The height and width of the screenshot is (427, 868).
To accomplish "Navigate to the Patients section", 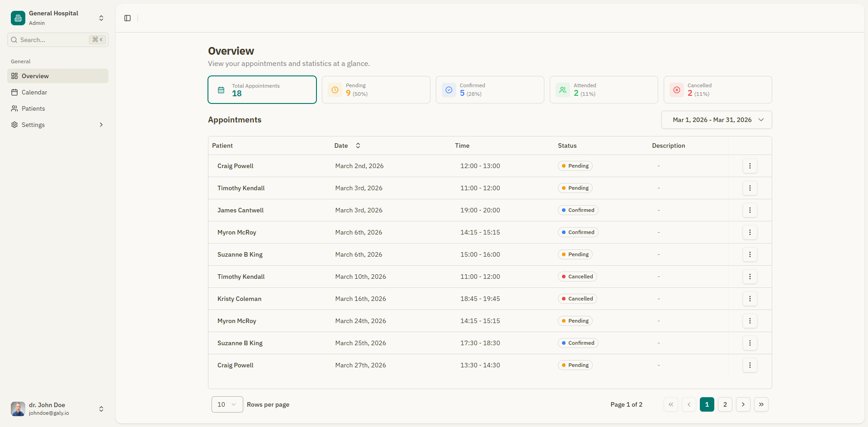I will (x=33, y=108).
